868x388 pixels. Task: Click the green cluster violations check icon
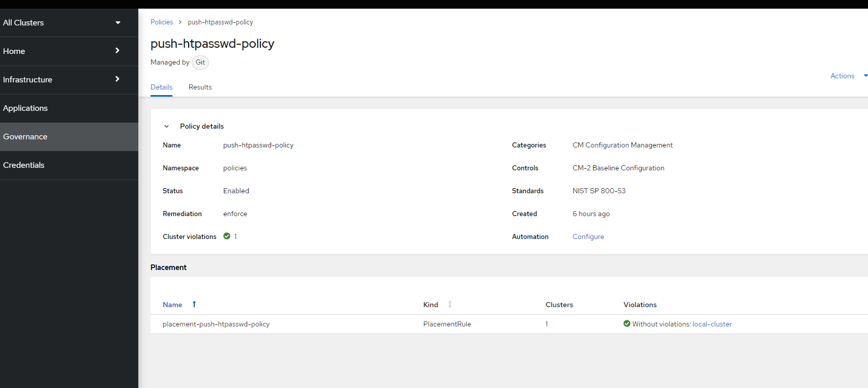[x=227, y=236]
